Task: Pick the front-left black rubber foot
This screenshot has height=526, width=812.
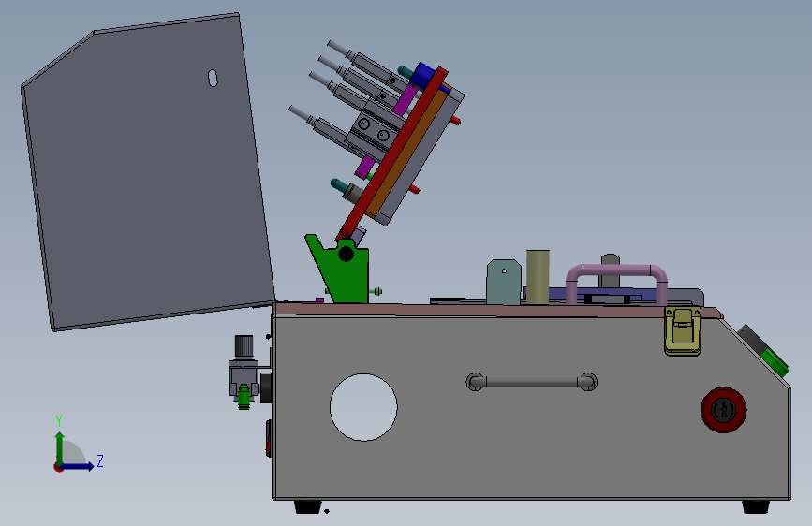Action: (x=307, y=506)
